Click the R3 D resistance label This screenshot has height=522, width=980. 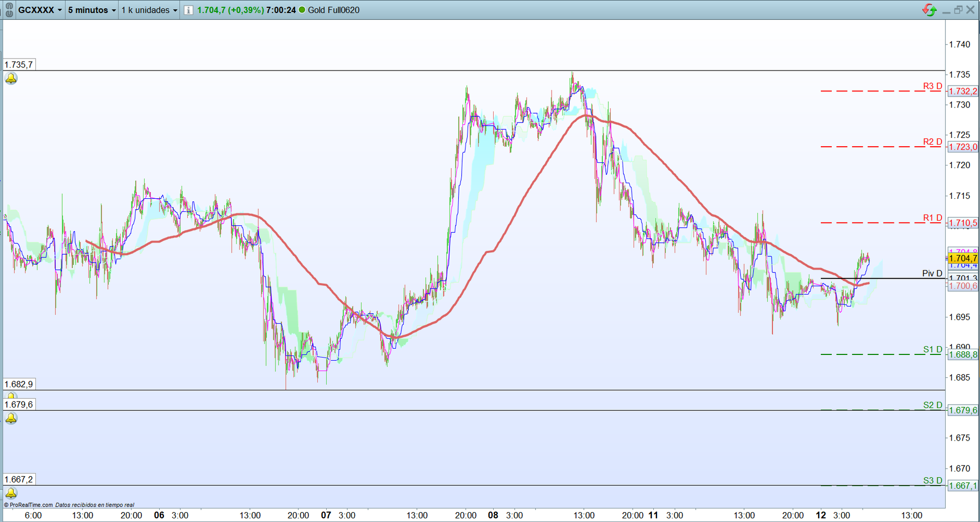coord(933,86)
